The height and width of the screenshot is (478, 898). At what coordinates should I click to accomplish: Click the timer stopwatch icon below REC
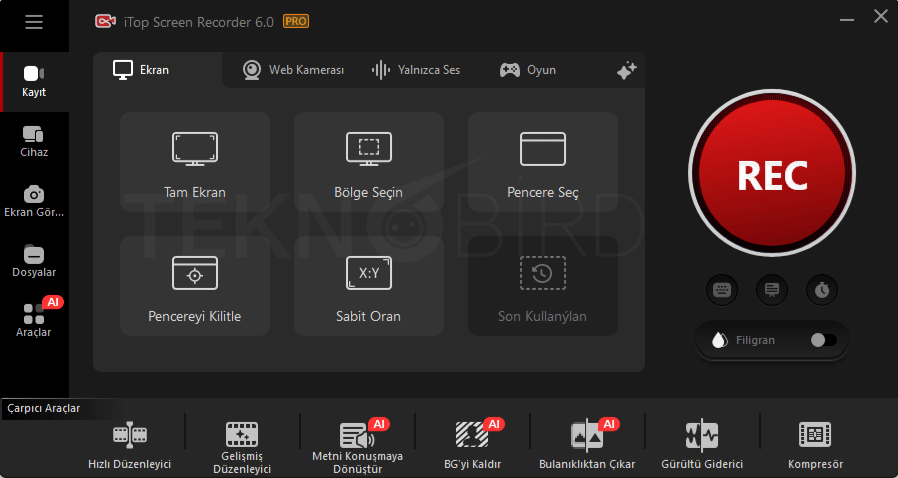click(x=822, y=290)
